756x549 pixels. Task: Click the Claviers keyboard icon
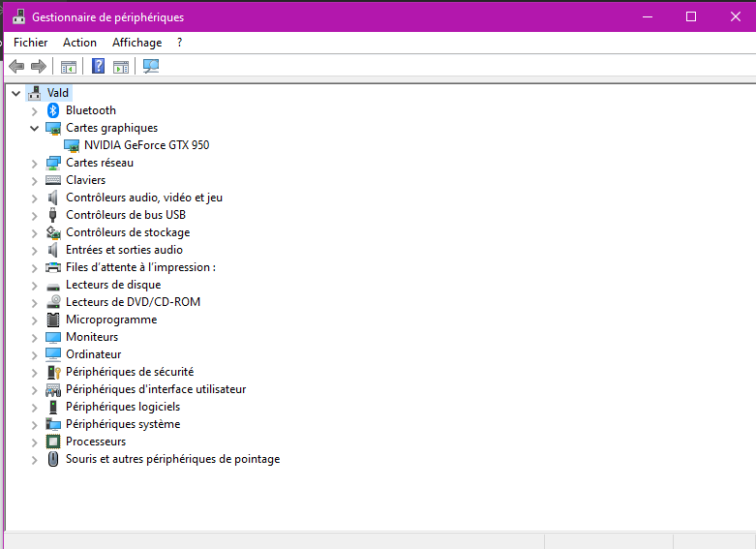[53, 180]
